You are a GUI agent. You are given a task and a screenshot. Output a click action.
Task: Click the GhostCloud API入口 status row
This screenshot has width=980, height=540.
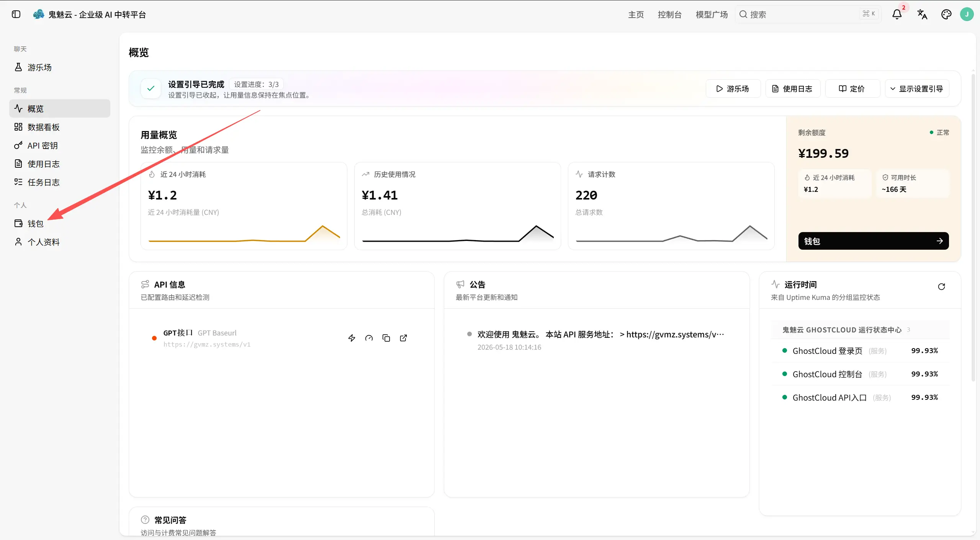click(860, 398)
